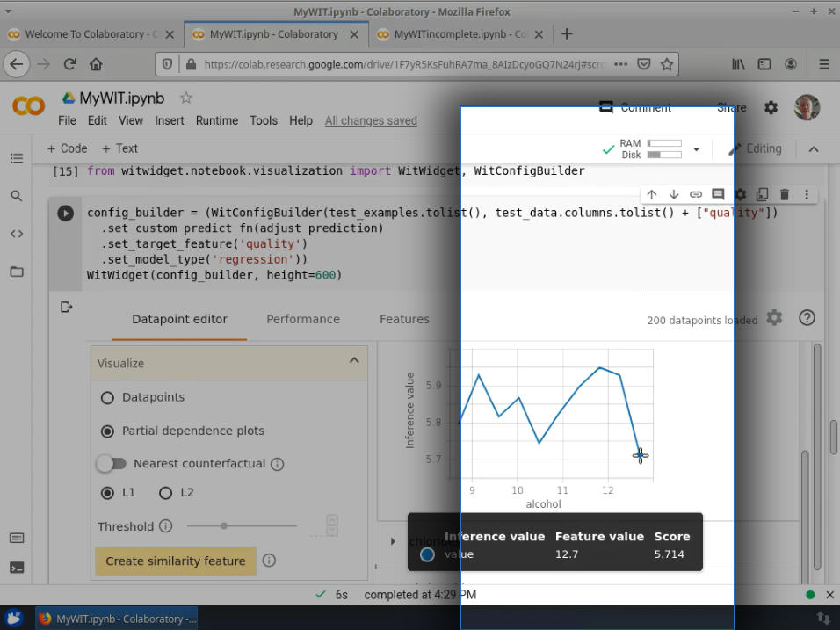Open the code snippets sidebar icon

coord(17,234)
